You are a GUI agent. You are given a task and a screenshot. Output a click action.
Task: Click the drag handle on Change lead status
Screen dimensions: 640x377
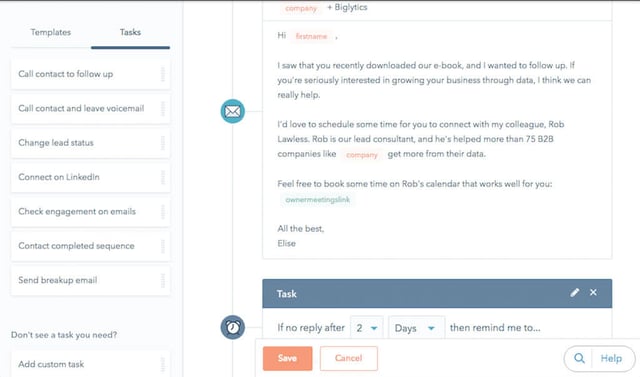(162, 143)
